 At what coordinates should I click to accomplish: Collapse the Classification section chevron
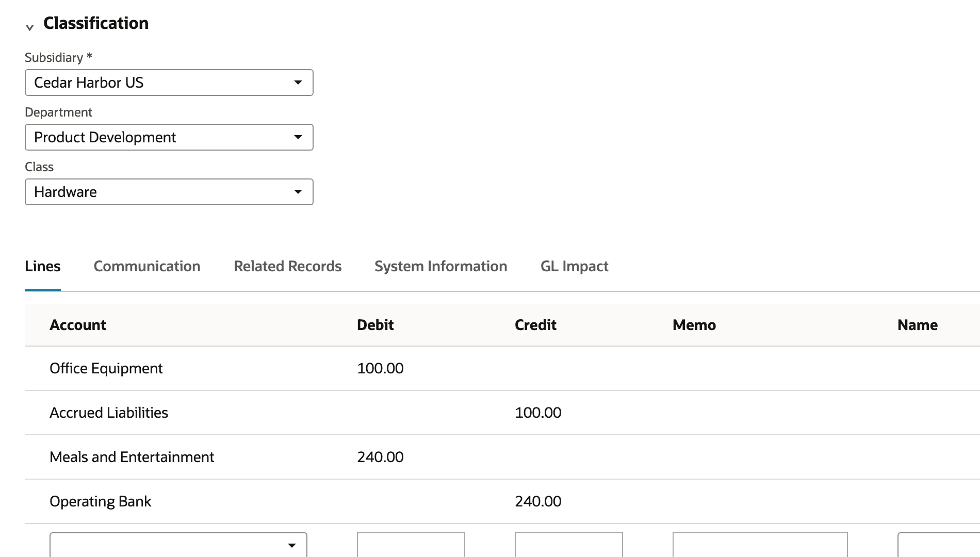(30, 27)
